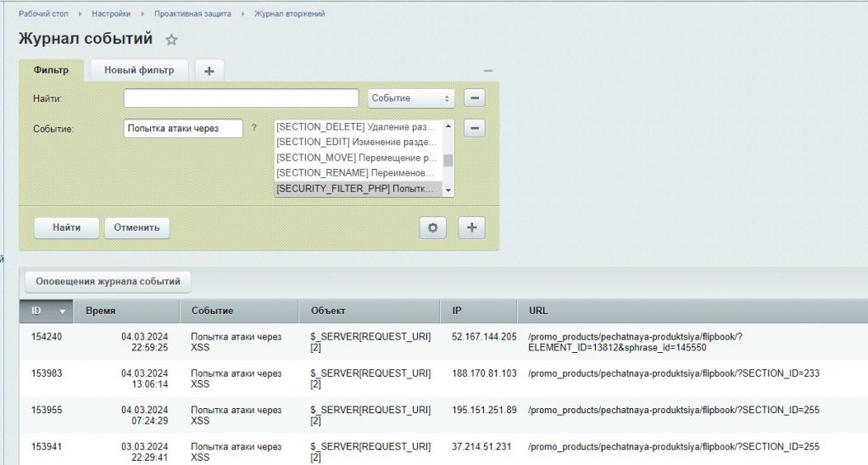The height and width of the screenshot is (465, 868).
Task: Click the plus tab to add filter
Action: pyautogui.click(x=209, y=70)
